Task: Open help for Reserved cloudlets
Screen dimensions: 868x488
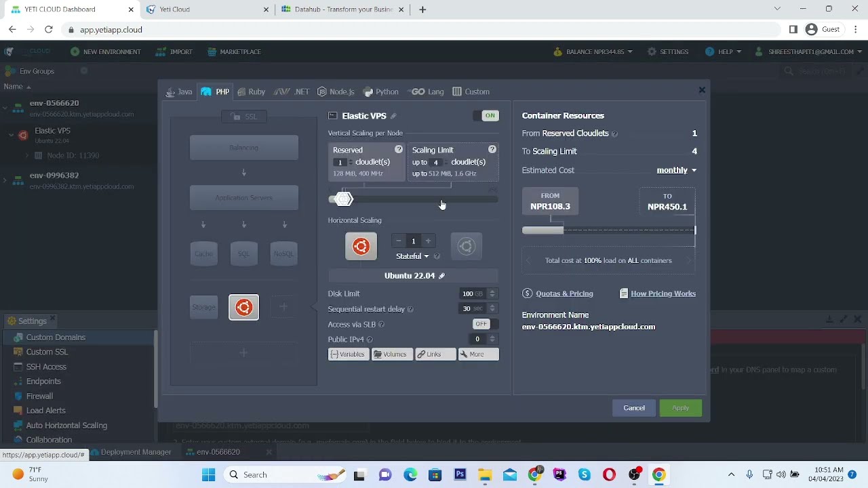Action: (x=399, y=149)
